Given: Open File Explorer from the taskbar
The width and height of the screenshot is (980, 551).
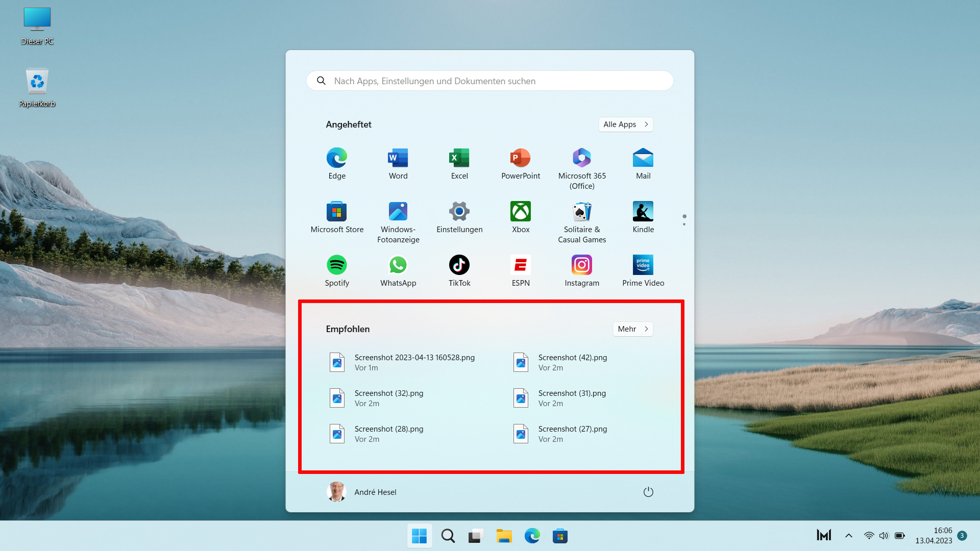Looking at the screenshot, I should [x=504, y=536].
